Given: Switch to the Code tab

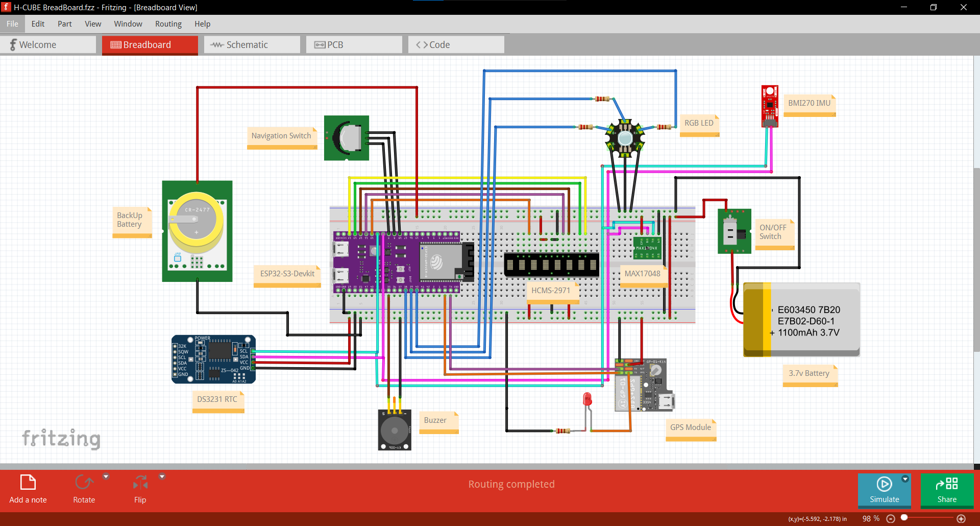Looking at the screenshot, I should tap(456, 45).
